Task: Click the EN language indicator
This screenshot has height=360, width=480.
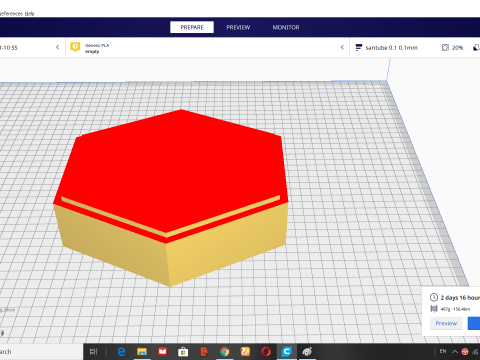Action: click(x=443, y=351)
